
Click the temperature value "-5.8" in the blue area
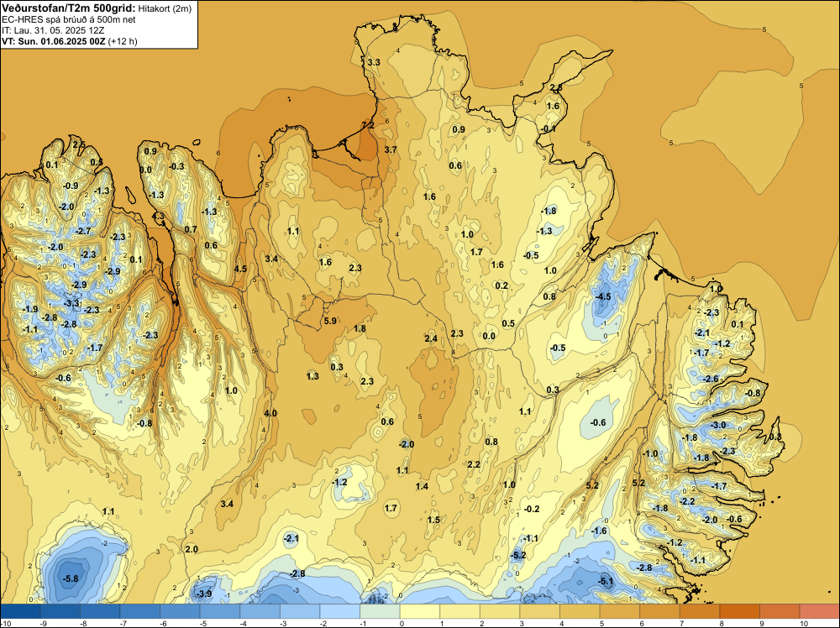click(x=71, y=578)
